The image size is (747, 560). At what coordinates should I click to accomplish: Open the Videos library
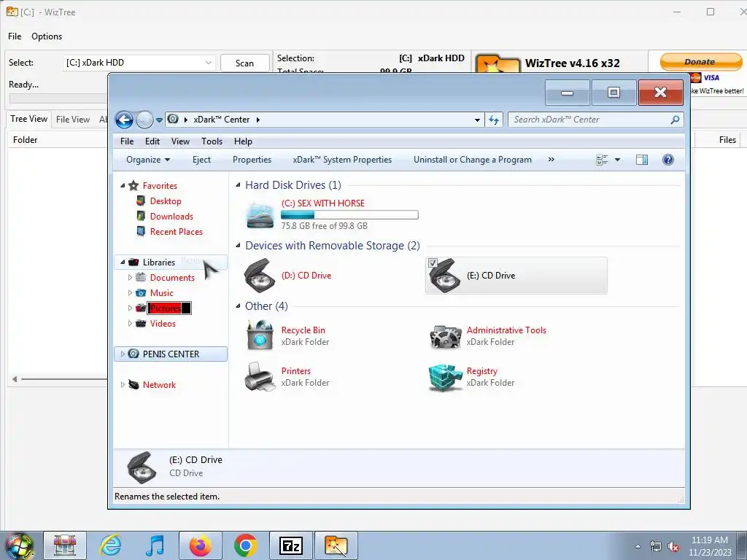pyautogui.click(x=163, y=323)
